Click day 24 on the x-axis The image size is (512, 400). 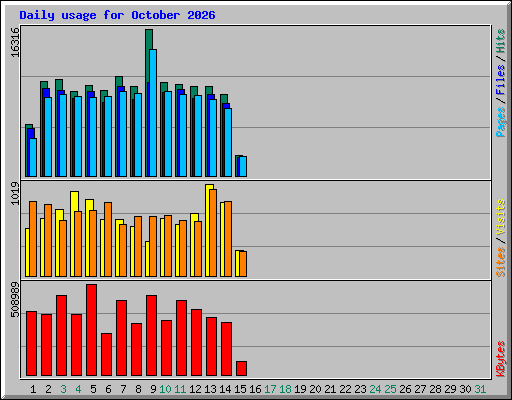[x=375, y=389]
